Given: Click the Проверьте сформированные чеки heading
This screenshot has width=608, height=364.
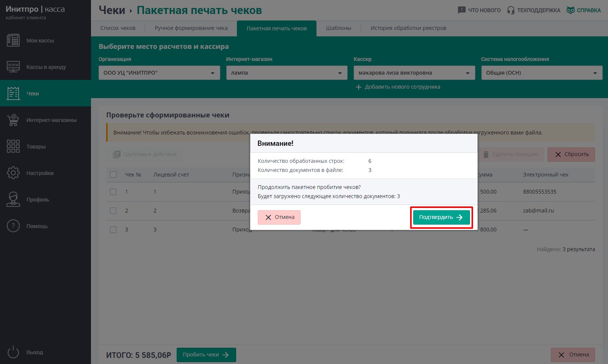Looking at the screenshot, I should pyautogui.click(x=168, y=115).
